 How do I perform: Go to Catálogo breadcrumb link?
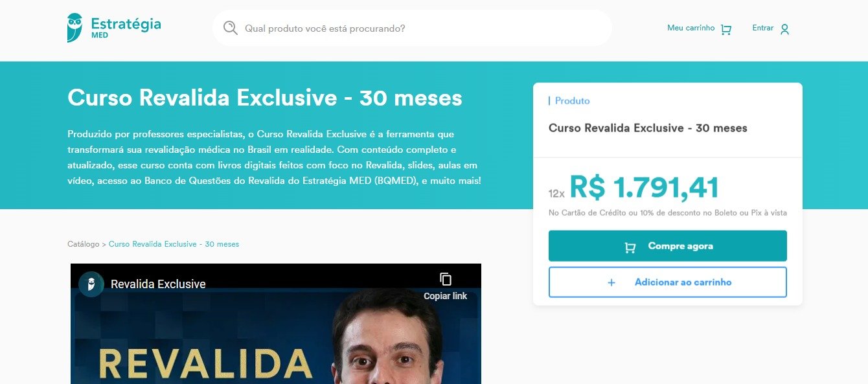coord(83,244)
